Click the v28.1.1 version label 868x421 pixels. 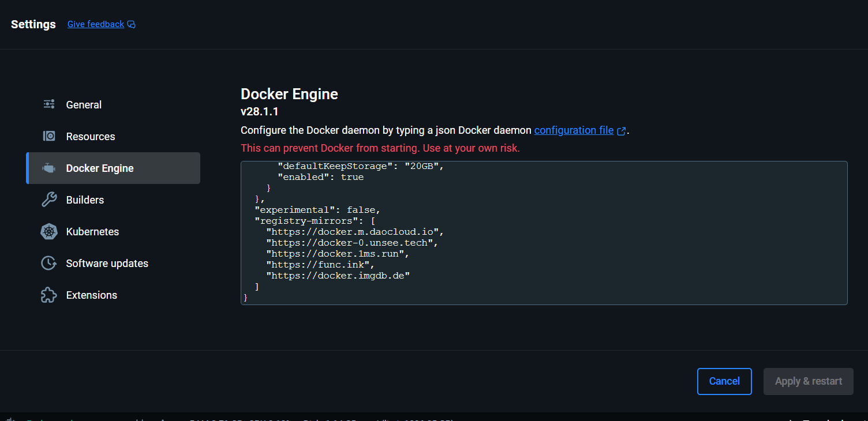click(260, 111)
